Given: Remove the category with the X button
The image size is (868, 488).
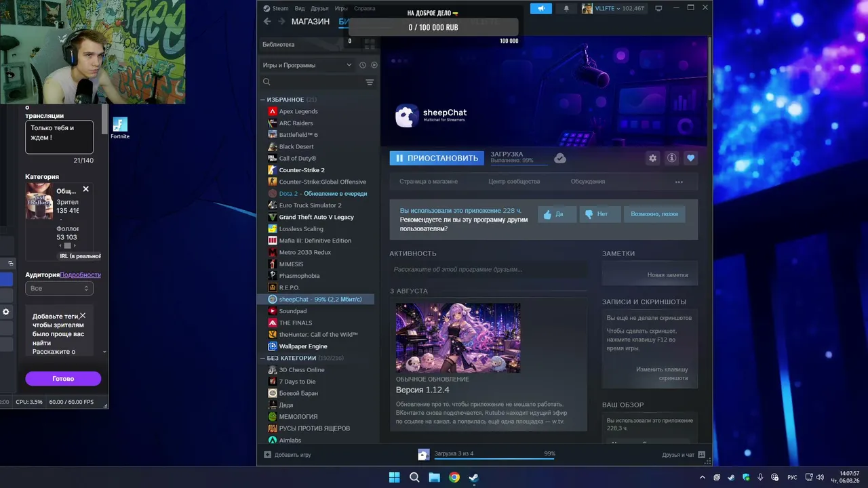Looking at the screenshot, I should pyautogui.click(x=85, y=189).
